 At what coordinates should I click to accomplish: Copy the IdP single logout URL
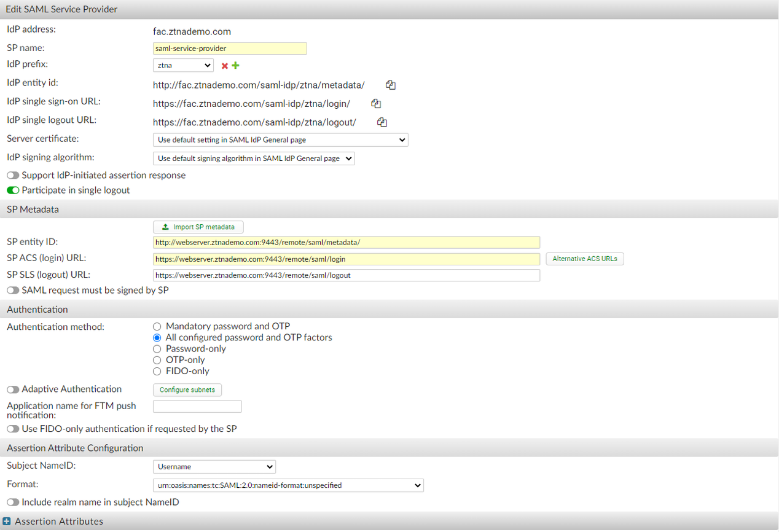[382, 122]
